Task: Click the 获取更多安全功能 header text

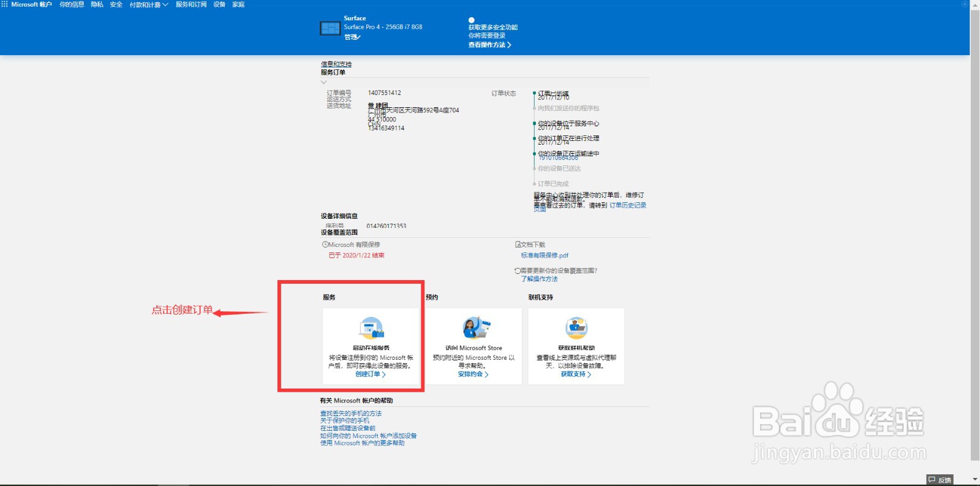Action: pos(493,27)
